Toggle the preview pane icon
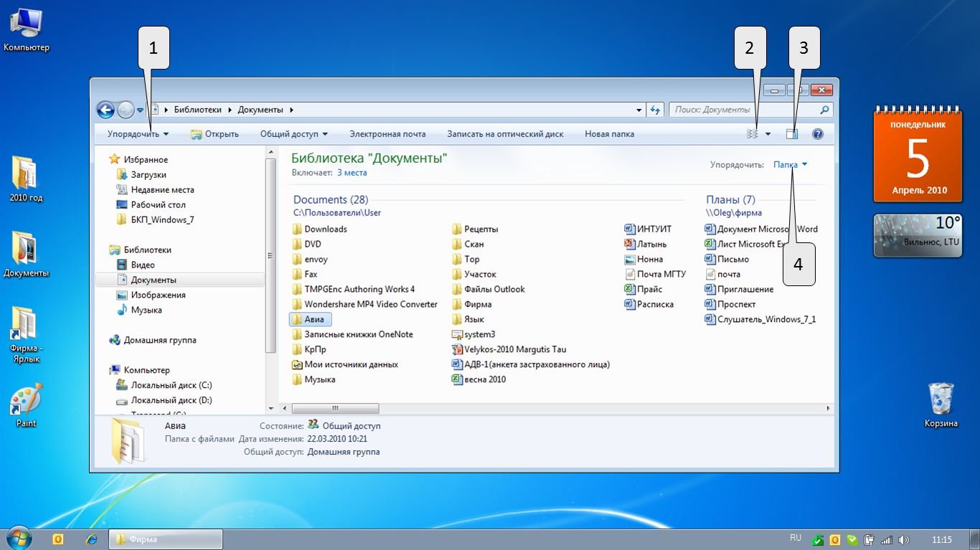Image resolution: width=980 pixels, height=550 pixels. [x=792, y=134]
